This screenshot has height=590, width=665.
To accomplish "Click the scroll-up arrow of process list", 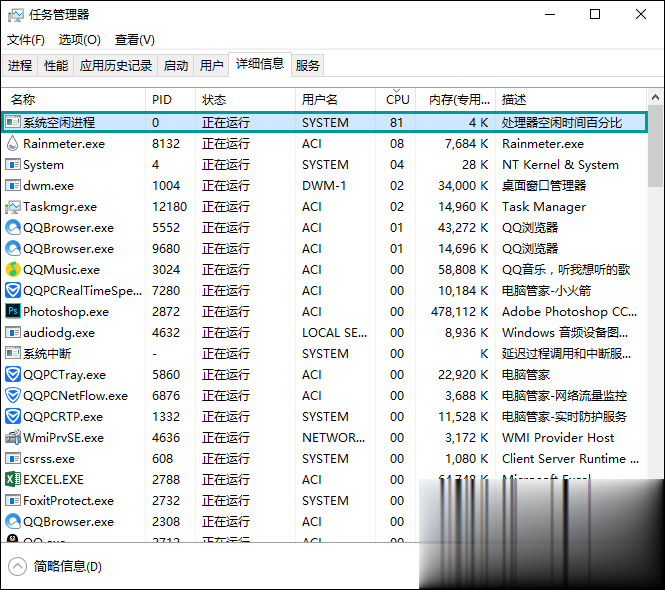I will click(656, 98).
